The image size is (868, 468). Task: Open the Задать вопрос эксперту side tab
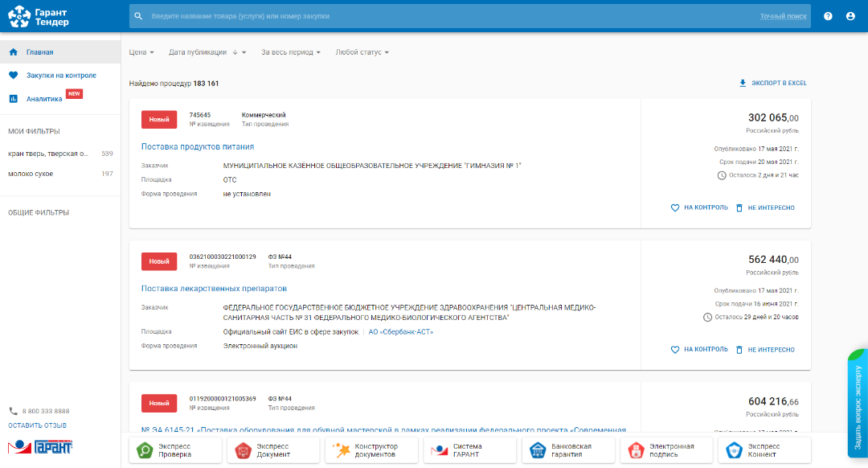pos(858,403)
